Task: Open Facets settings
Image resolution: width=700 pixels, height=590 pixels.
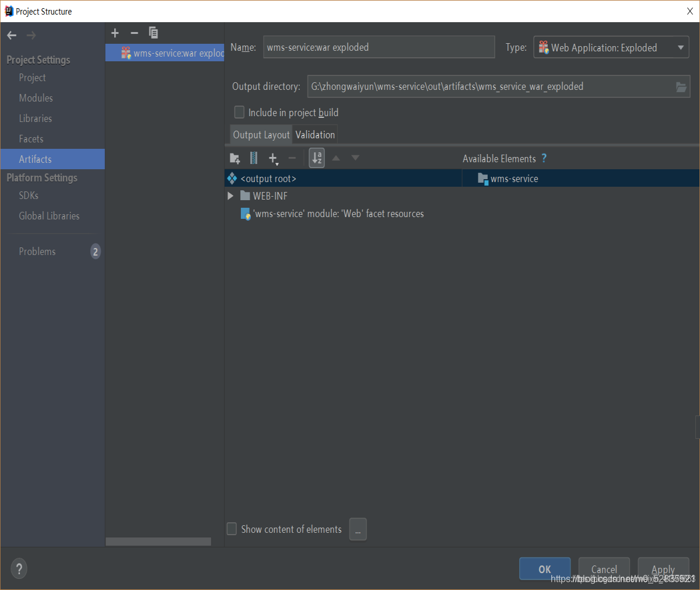Action: click(x=31, y=139)
